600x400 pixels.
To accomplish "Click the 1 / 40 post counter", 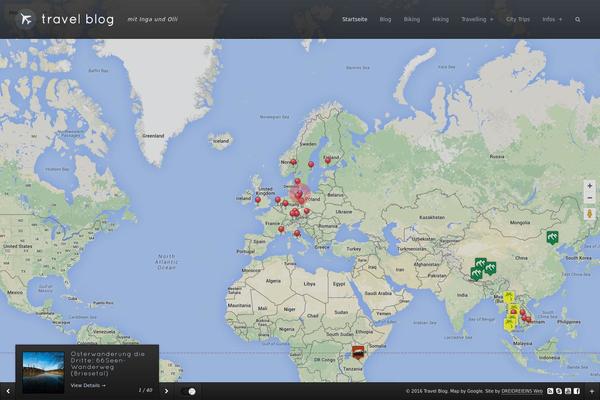I will point(145,390).
